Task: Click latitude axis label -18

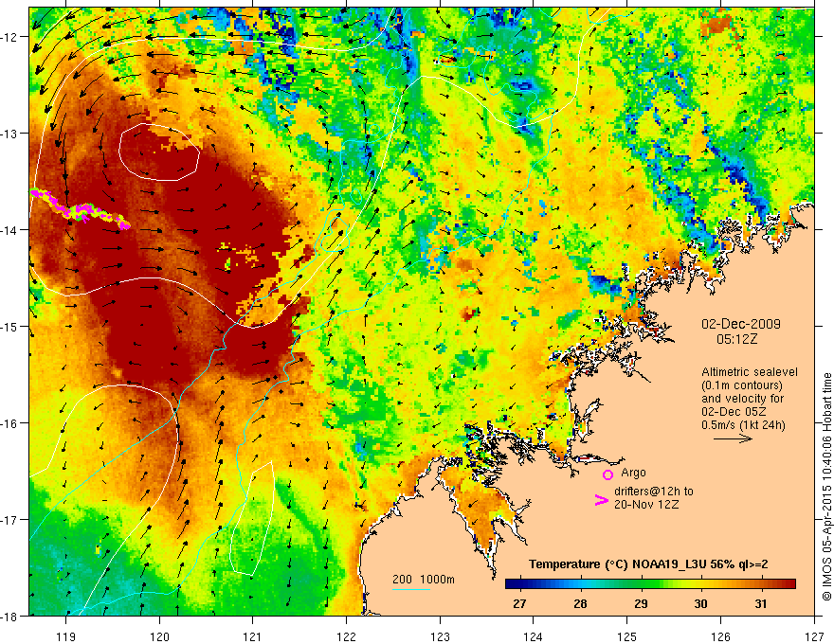Action: coord(10,616)
